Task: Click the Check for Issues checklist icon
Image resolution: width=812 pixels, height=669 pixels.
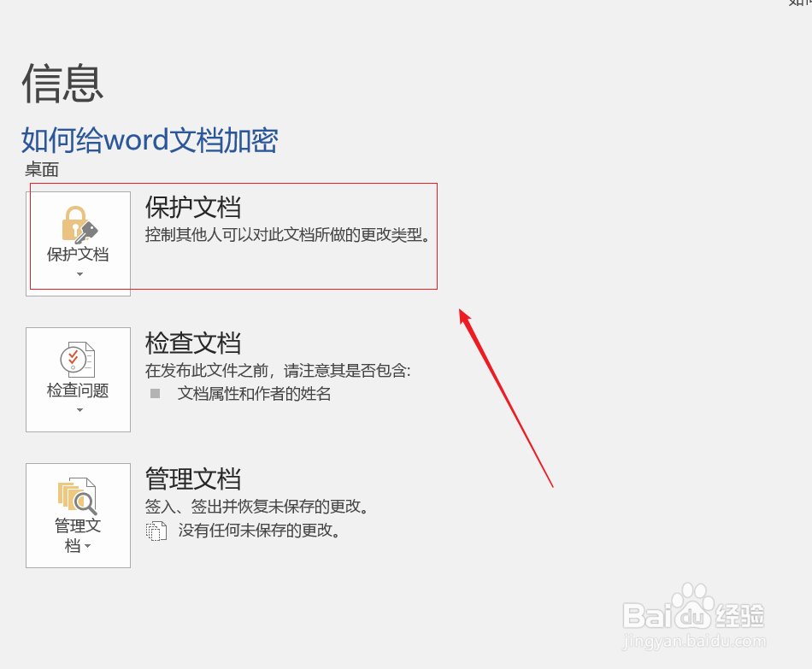Action: click(78, 360)
